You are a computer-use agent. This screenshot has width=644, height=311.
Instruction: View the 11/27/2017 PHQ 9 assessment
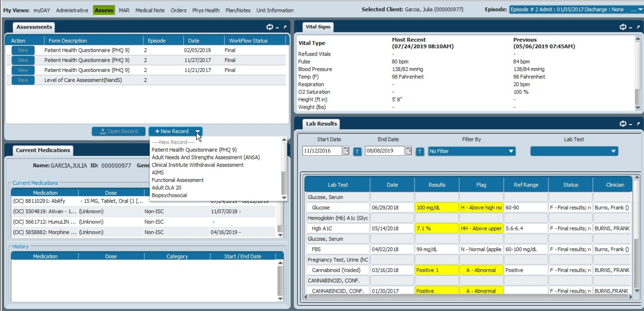[22, 60]
